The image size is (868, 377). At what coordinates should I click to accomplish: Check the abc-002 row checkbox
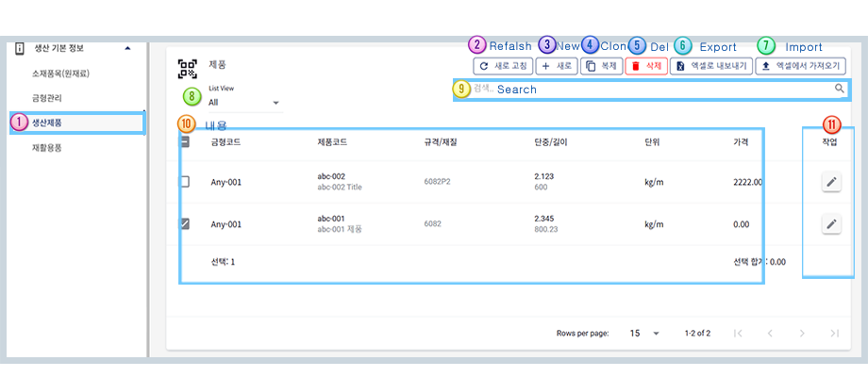tap(185, 181)
